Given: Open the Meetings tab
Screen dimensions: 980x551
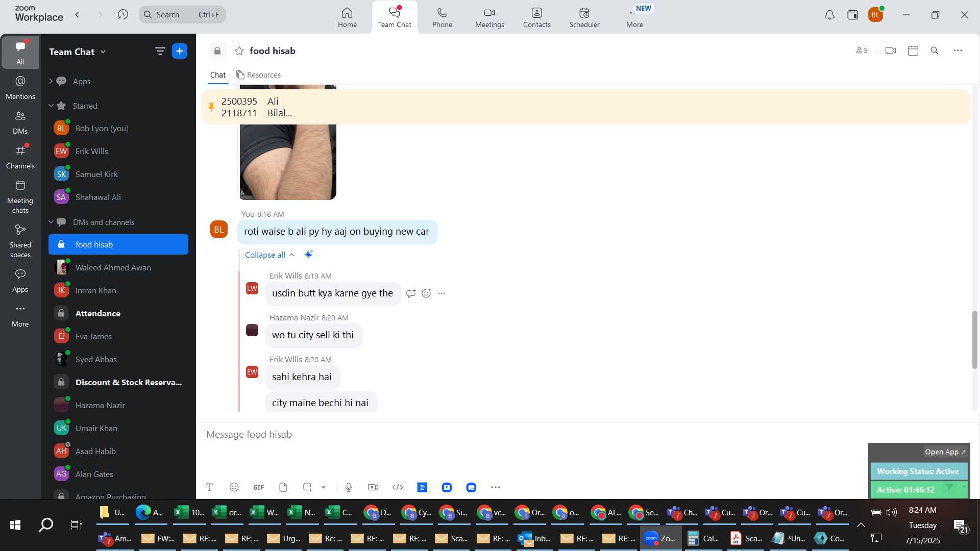Looking at the screenshot, I should (489, 17).
